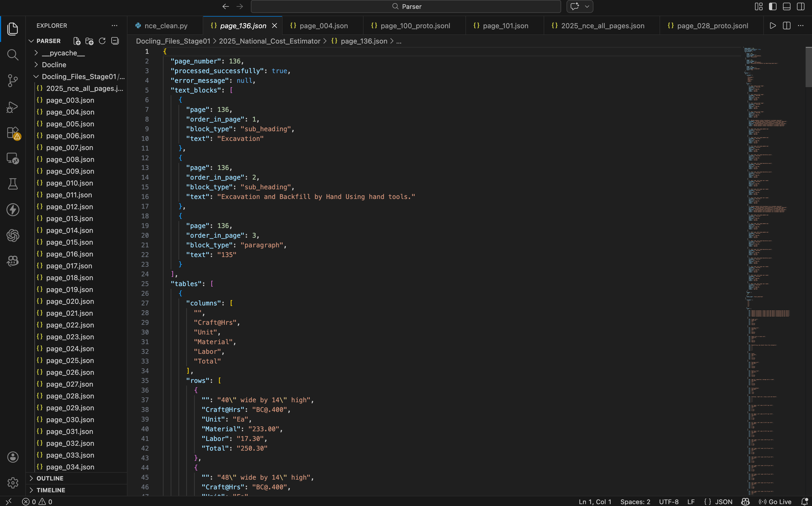Image resolution: width=812 pixels, height=506 pixels.
Task: Open the Remote Explorer view icon
Action: pyautogui.click(x=13, y=158)
